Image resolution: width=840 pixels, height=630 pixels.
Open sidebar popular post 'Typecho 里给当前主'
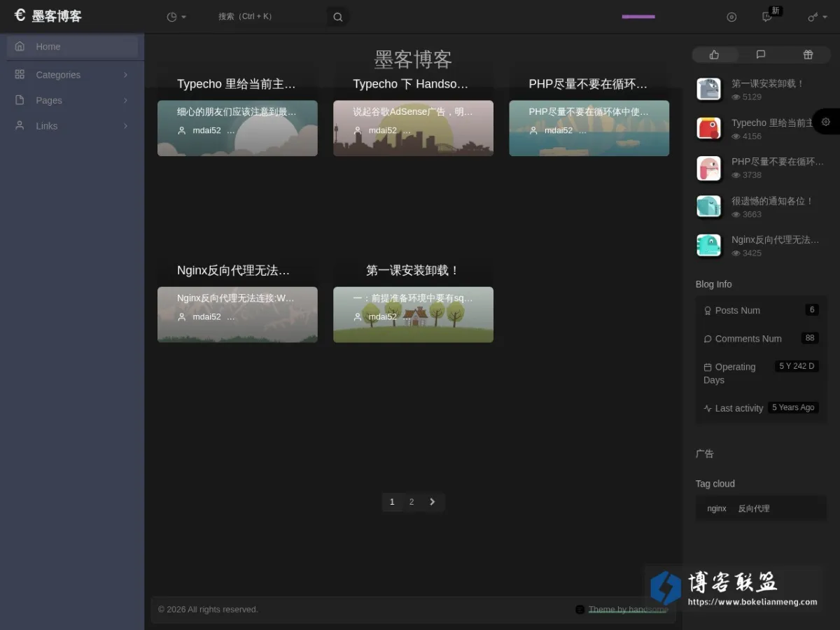[x=772, y=122]
